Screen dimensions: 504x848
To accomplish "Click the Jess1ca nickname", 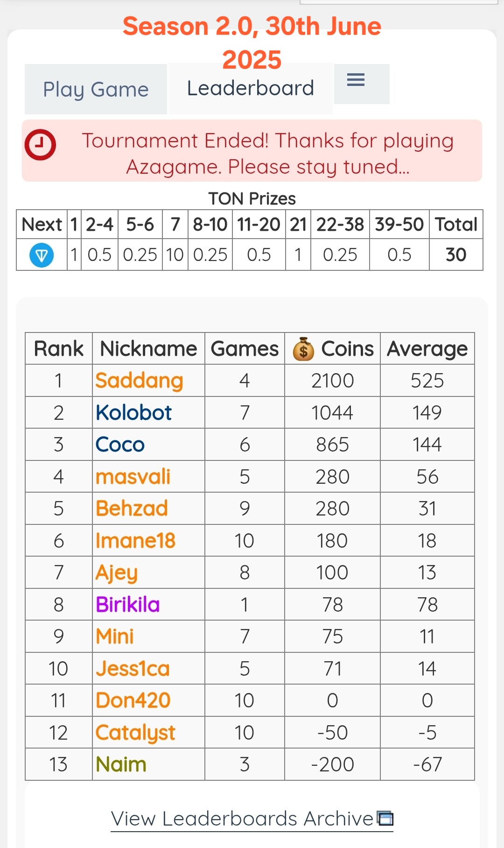I will click(x=133, y=669).
